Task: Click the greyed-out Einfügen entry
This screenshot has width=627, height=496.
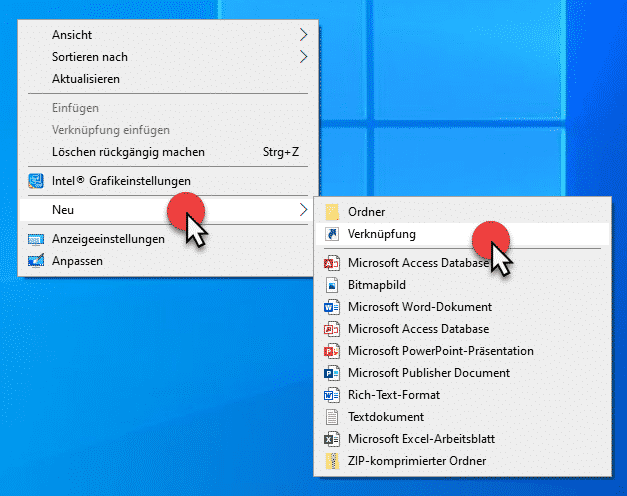Action: 168,108
